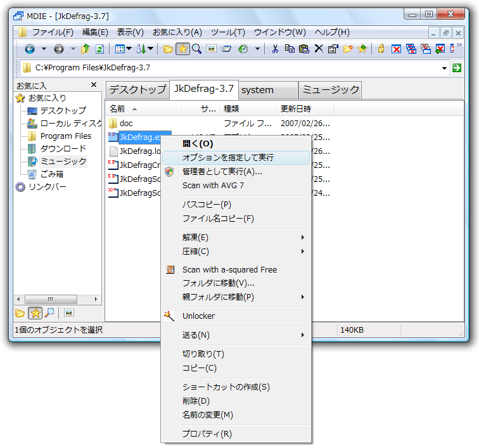Click the Paste clipboard toolbar icon
479x448 pixels.
[x=303, y=49]
